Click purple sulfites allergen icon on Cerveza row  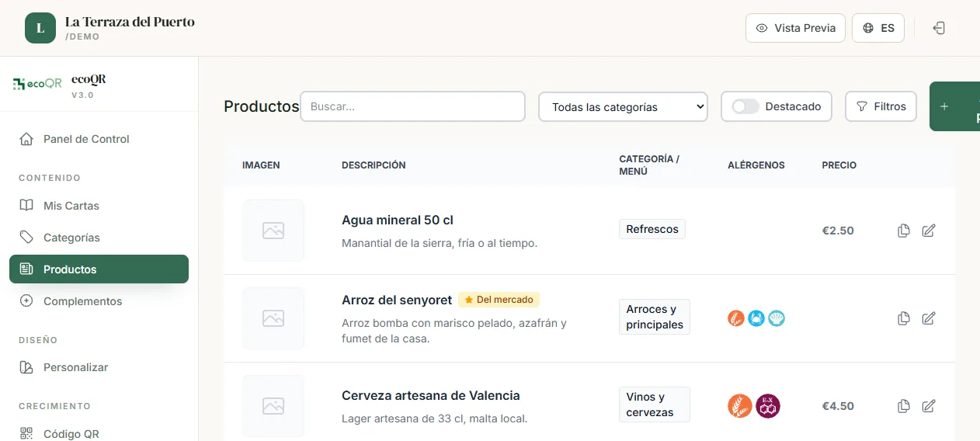click(768, 406)
